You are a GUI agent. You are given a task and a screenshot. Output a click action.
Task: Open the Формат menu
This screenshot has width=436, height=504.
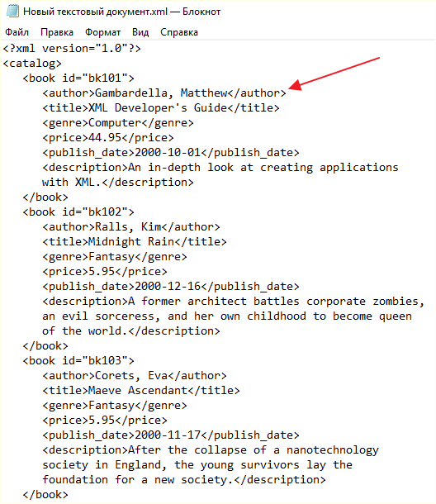(102, 32)
